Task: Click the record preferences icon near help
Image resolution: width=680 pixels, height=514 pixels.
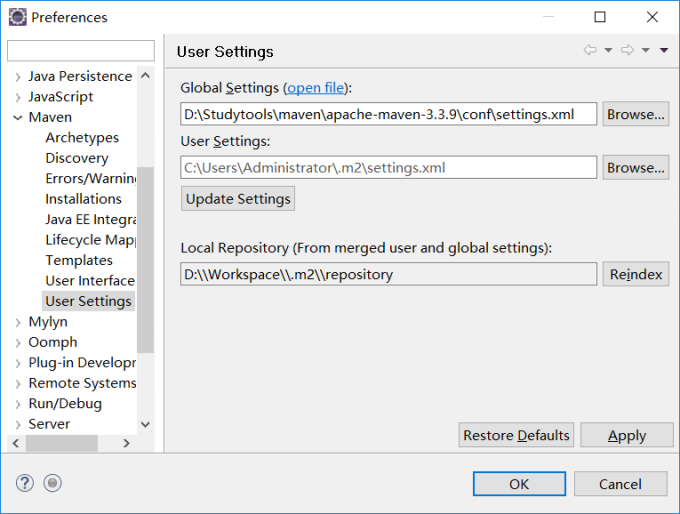Action: click(x=53, y=483)
